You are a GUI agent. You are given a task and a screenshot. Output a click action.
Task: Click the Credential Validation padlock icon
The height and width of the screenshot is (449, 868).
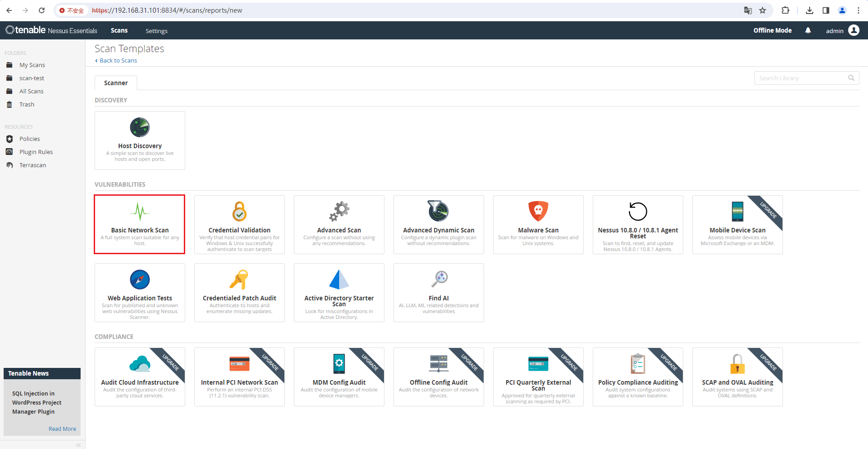click(x=240, y=211)
